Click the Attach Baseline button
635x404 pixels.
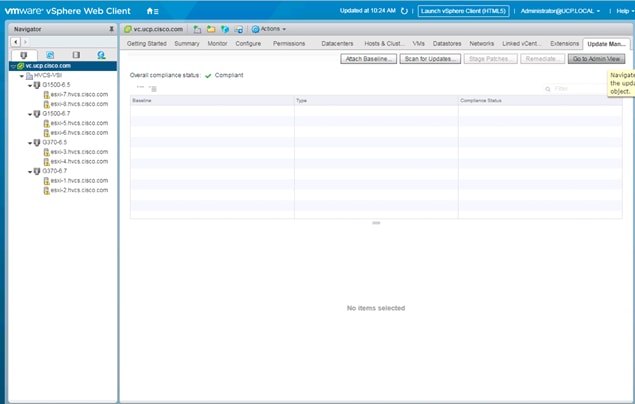(369, 59)
